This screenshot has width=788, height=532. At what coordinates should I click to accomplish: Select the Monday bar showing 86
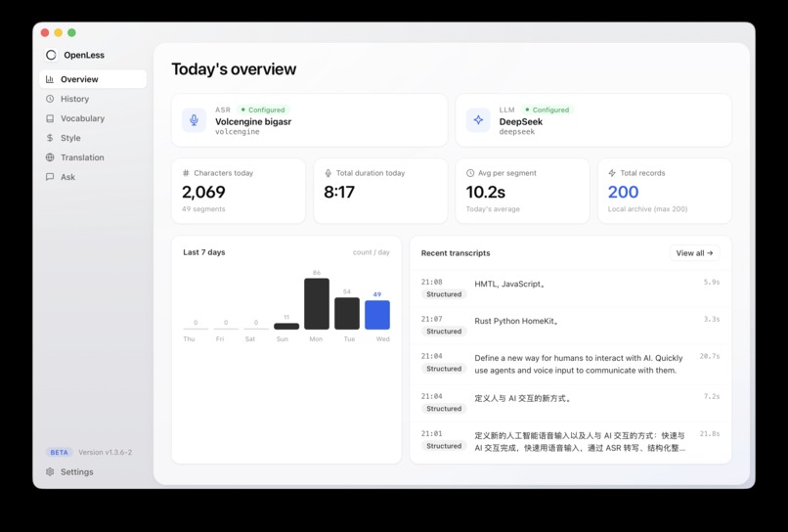pos(317,304)
